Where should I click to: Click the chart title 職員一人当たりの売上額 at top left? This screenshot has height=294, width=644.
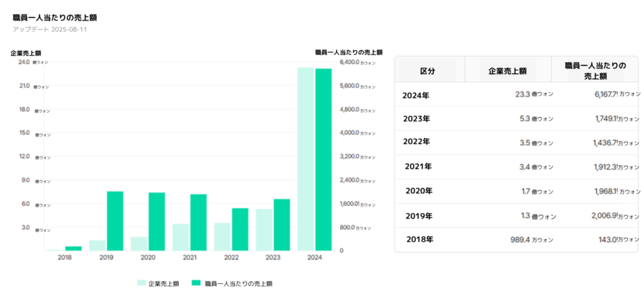[x=55, y=18]
